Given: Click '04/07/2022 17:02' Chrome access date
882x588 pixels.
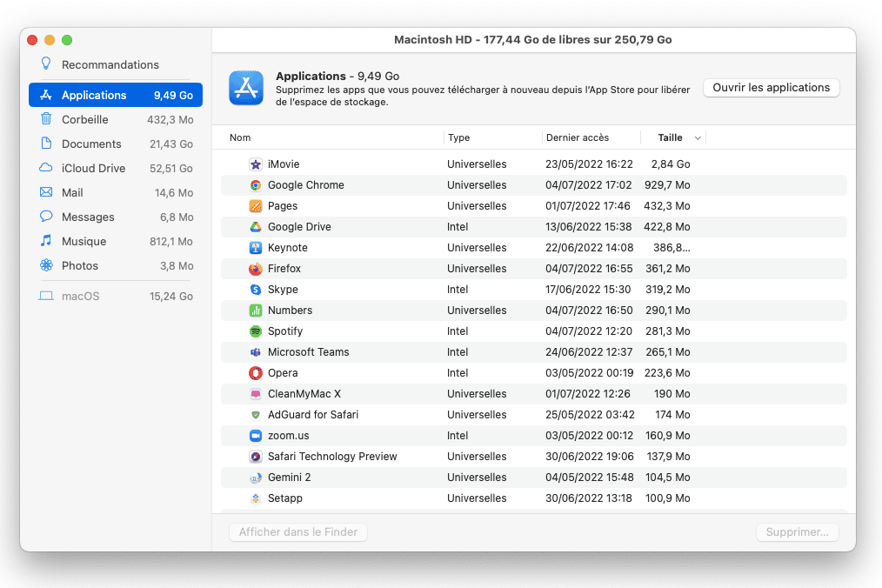Looking at the screenshot, I should coord(588,185).
